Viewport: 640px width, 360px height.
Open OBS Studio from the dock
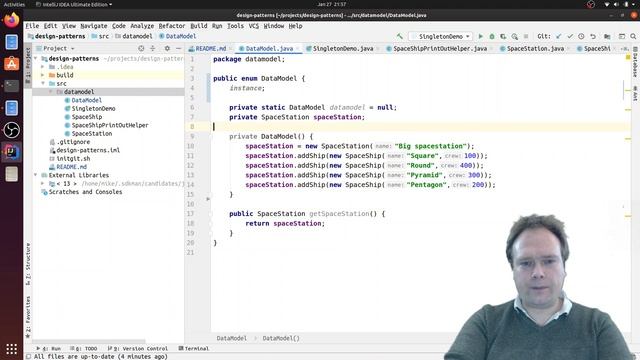pos(11,130)
